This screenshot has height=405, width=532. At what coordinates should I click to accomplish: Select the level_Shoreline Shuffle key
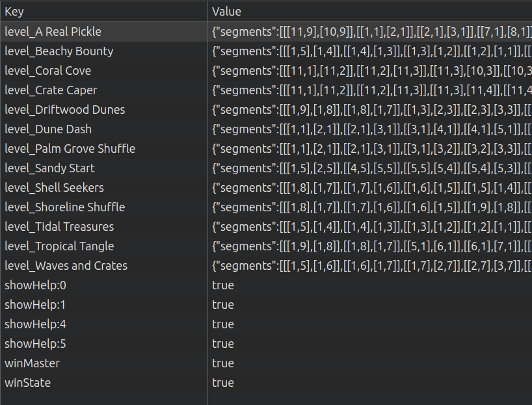point(65,207)
